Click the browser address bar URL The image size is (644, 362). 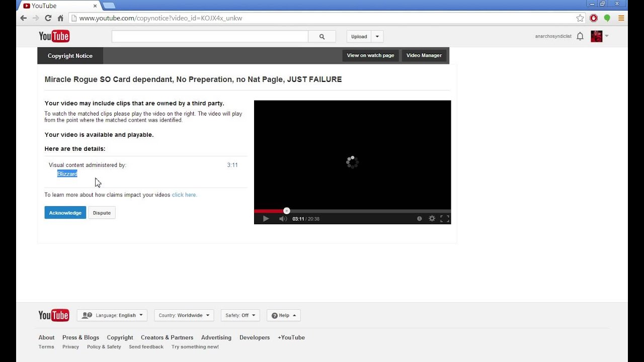tap(160, 18)
